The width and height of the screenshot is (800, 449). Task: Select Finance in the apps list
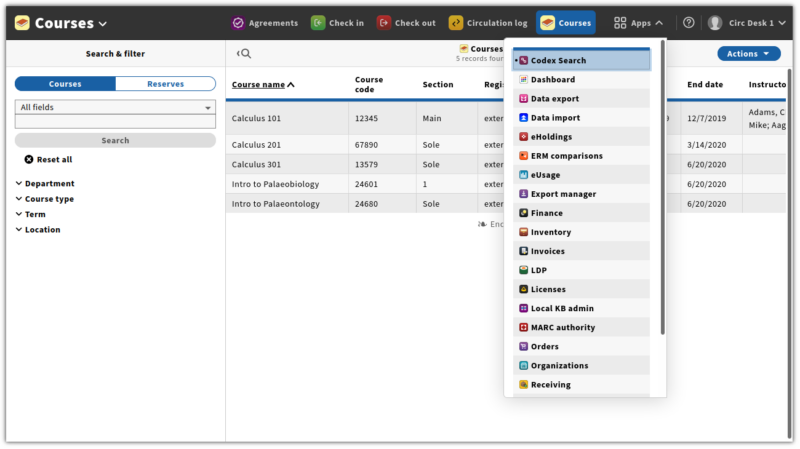click(x=546, y=213)
